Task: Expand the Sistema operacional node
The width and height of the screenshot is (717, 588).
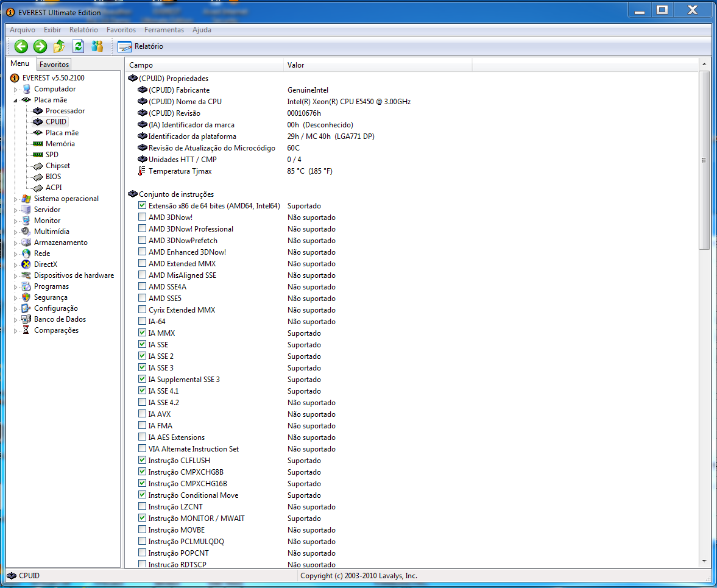Action: point(16,199)
